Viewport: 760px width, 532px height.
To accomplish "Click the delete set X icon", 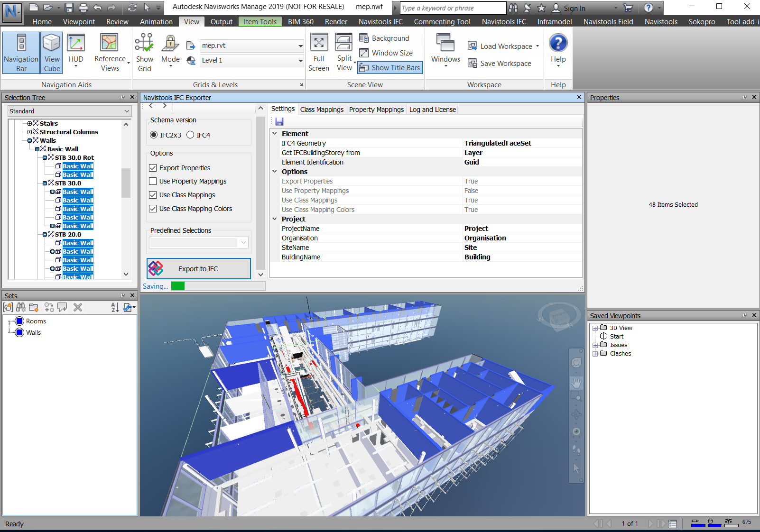I will (78, 307).
